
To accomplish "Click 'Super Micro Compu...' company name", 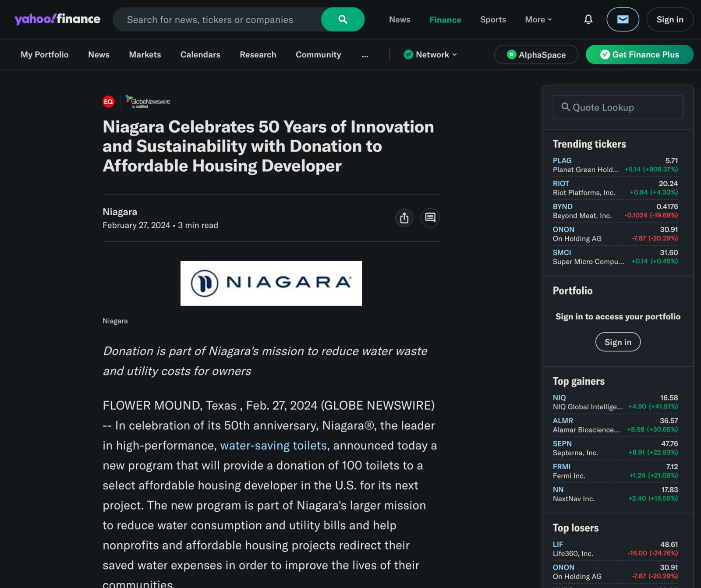I will (588, 262).
